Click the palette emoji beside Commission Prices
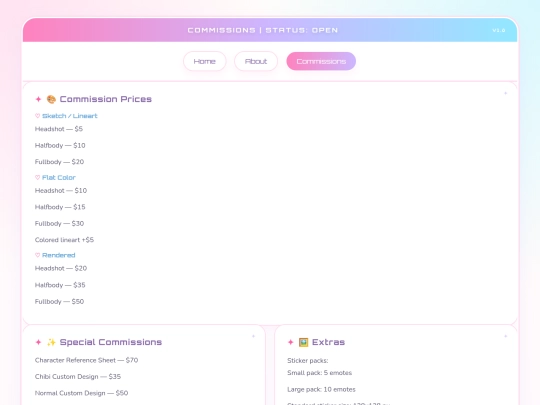540x405 pixels. 51,99
